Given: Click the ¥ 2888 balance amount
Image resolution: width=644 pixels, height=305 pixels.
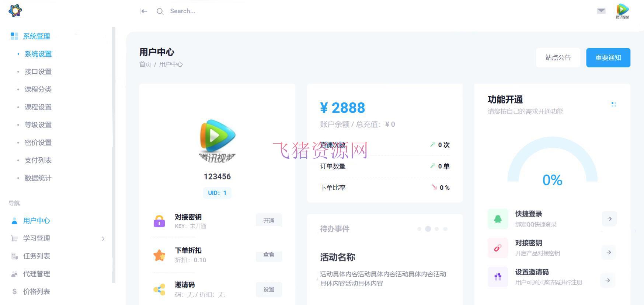Looking at the screenshot, I should coord(342,108).
